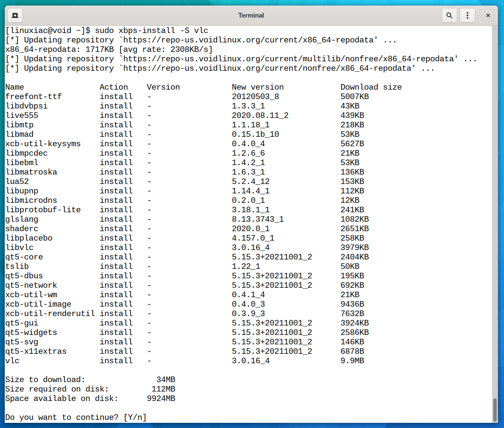Select the 'qt5-widgets' package name
Viewport: 504px width, 428px height.
31,333
